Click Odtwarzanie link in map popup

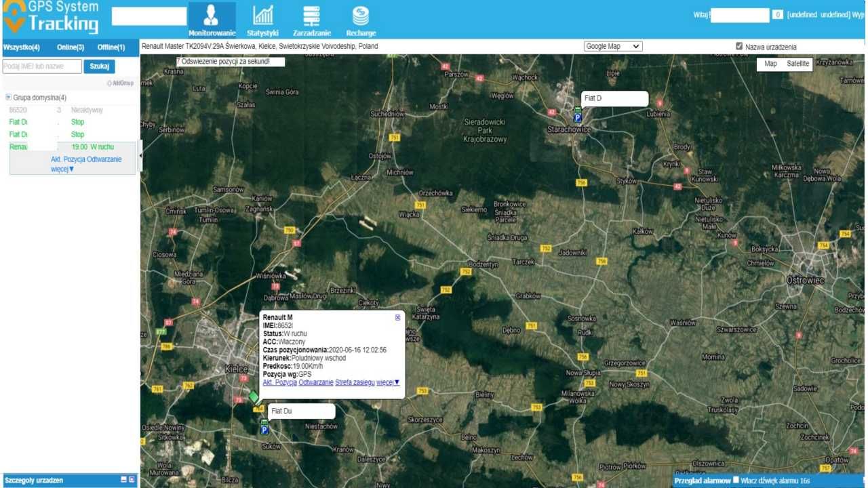coord(316,382)
